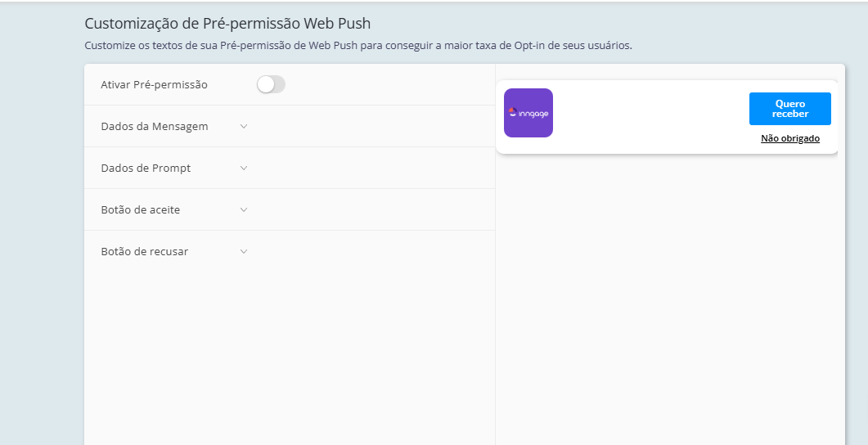Expand Dados da Mensagem chevron arrow
The image size is (868, 445).
click(244, 126)
